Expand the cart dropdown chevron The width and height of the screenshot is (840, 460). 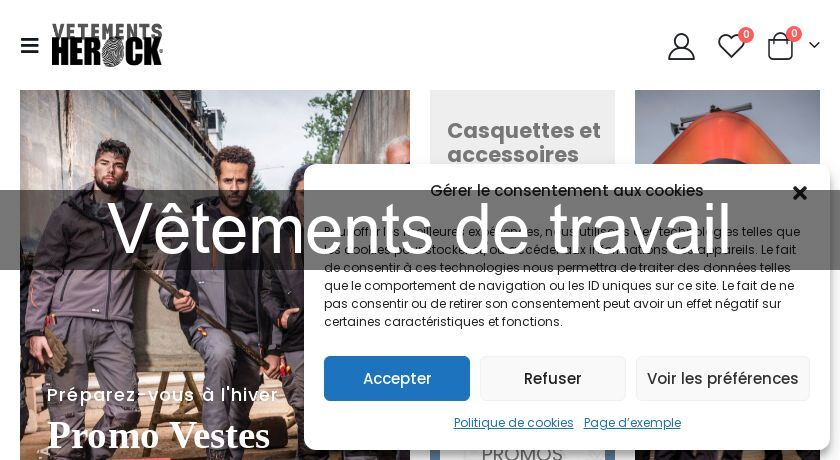[814, 45]
